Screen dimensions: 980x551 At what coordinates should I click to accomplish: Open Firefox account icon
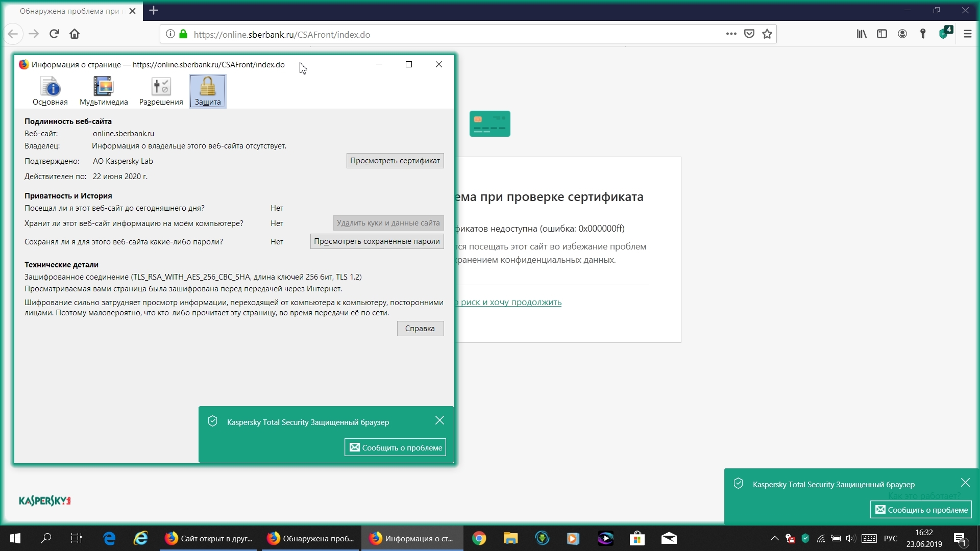(902, 34)
